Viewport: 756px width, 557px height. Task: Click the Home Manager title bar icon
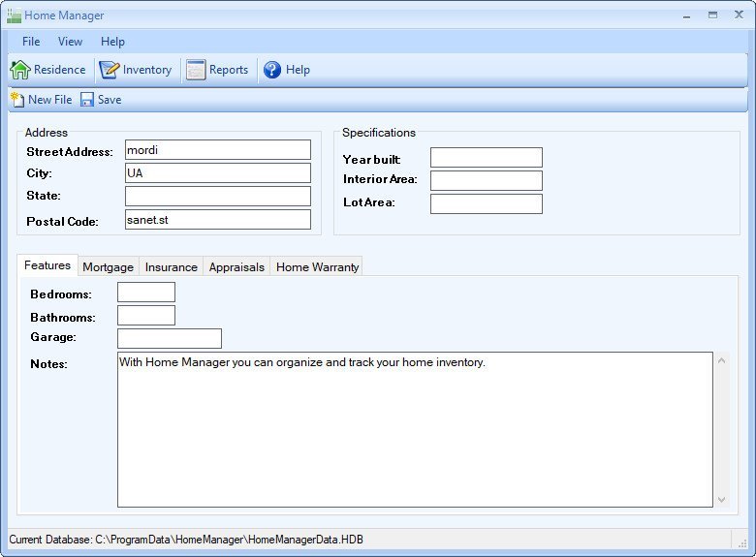pyautogui.click(x=14, y=15)
